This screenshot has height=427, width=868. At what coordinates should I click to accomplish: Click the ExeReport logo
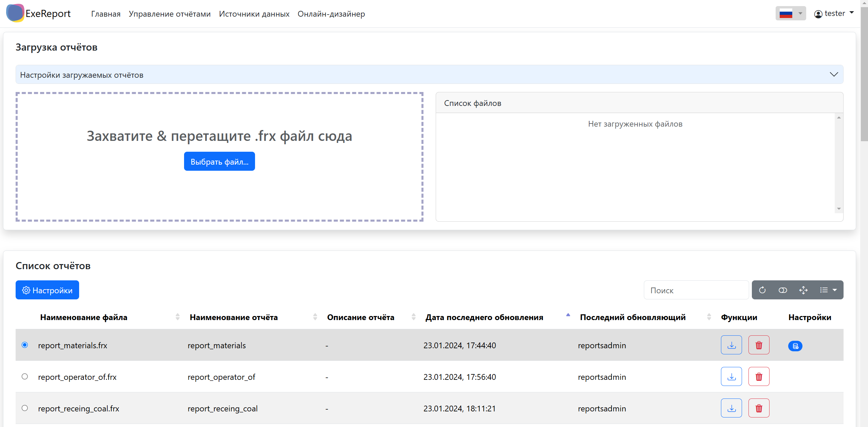[x=38, y=14]
